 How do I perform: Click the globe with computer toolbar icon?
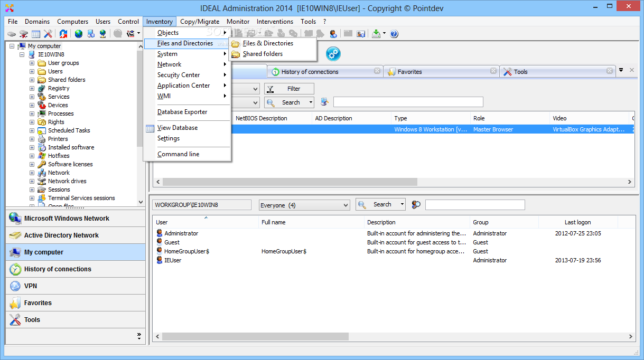pyautogui.click(x=102, y=34)
